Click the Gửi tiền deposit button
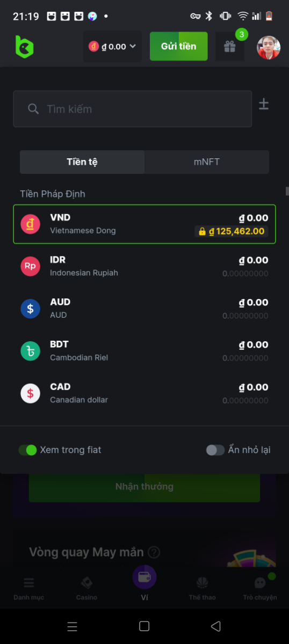Screen dimensions: 289x644 (x=178, y=46)
